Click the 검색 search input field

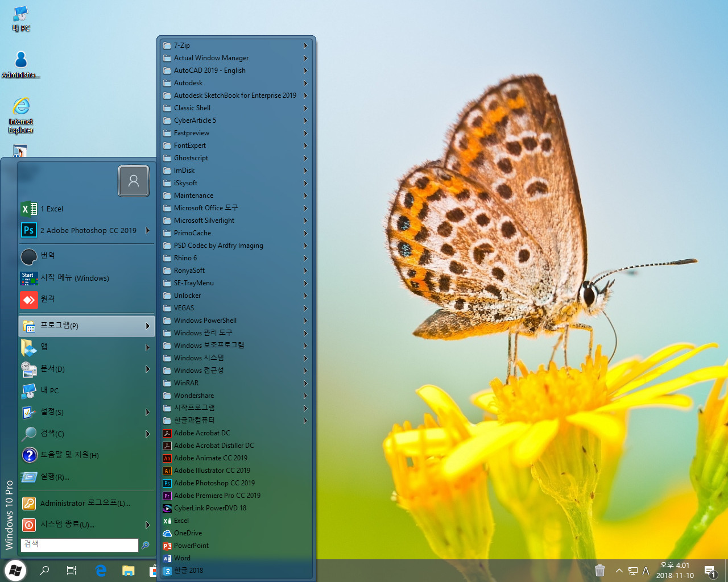click(80, 544)
